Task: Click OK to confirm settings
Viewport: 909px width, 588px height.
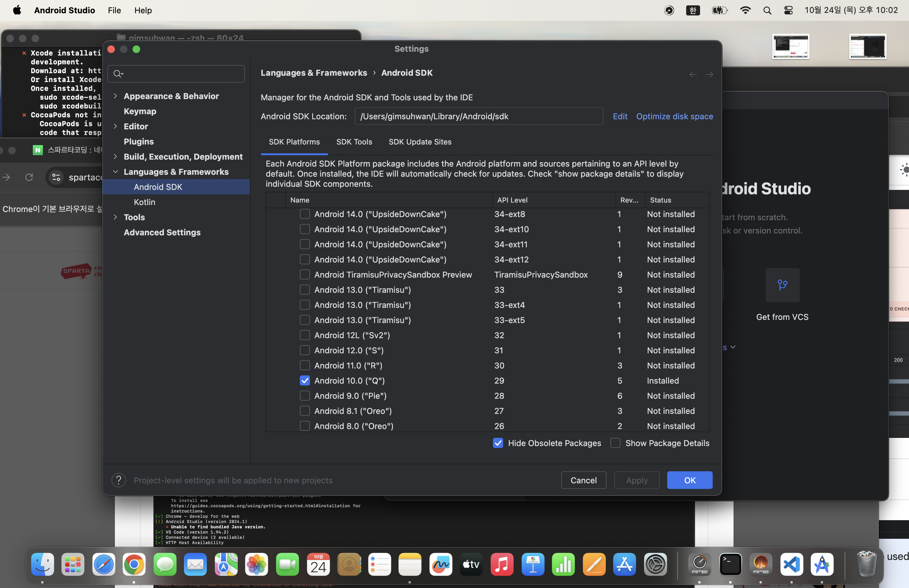Action: (x=689, y=480)
